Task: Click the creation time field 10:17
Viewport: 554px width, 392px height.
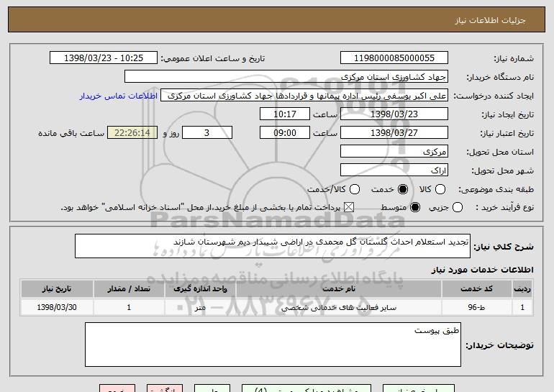Action: point(285,114)
